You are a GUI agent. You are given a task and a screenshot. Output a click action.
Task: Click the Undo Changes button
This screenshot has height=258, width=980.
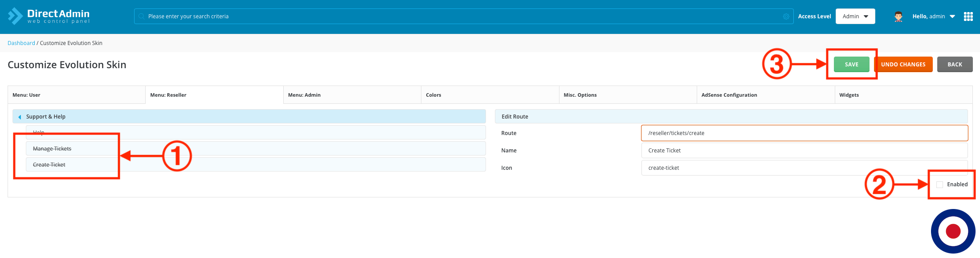coord(903,65)
